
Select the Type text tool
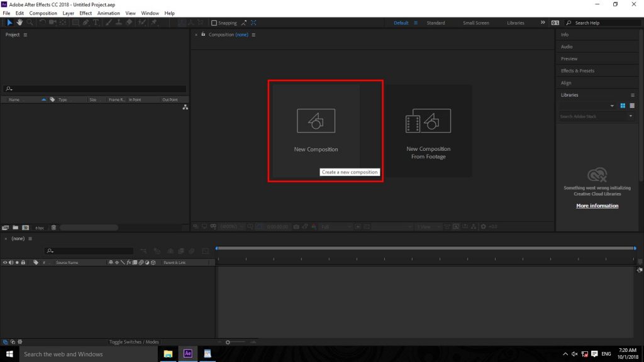(96, 23)
